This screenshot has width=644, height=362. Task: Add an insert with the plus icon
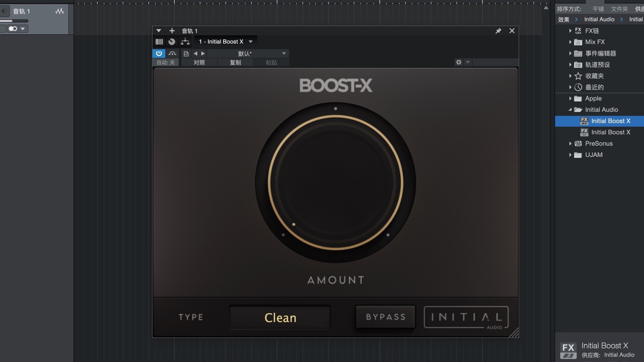pyautogui.click(x=172, y=31)
